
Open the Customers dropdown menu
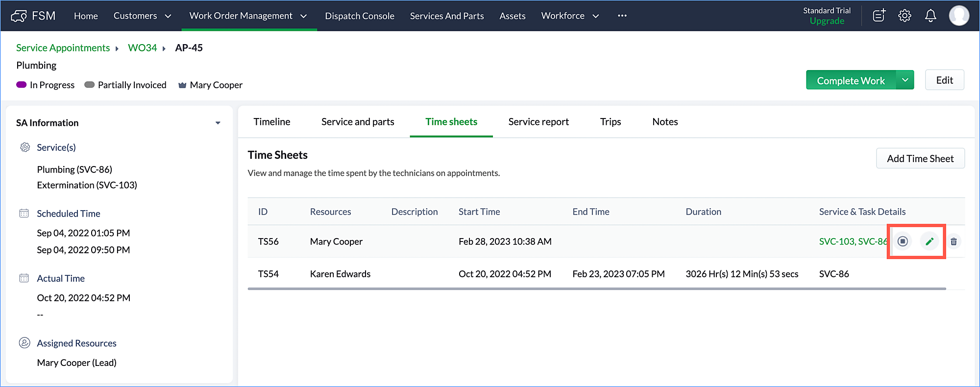[x=143, y=16]
